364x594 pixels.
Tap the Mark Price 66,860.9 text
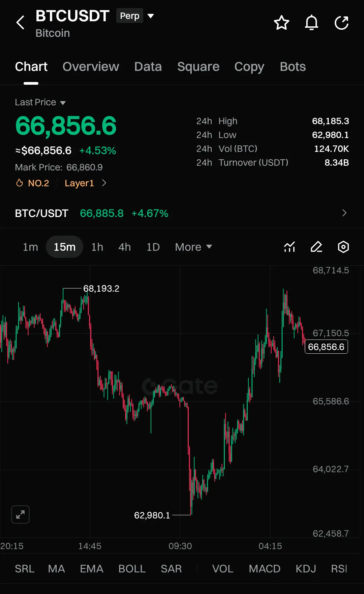click(59, 167)
